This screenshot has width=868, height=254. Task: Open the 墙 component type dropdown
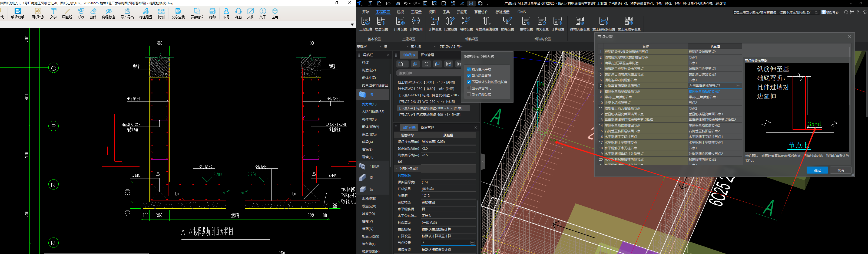(x=397, y=46)
